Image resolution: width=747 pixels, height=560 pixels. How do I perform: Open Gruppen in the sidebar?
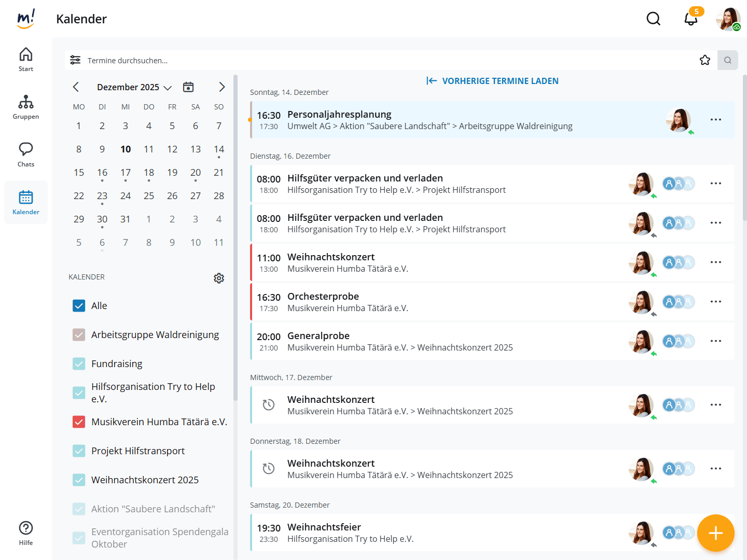(26, 107)
